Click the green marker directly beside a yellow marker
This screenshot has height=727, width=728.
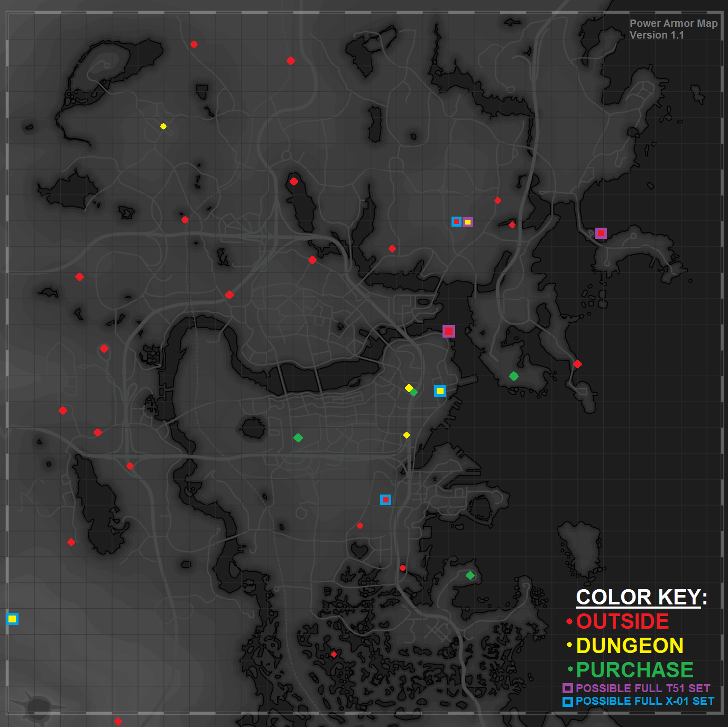tap(414, 392)
